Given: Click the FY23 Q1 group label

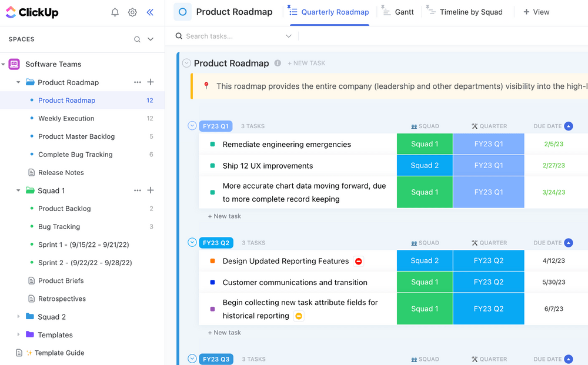Looking at the screenshot, I should tap(216, 126).
